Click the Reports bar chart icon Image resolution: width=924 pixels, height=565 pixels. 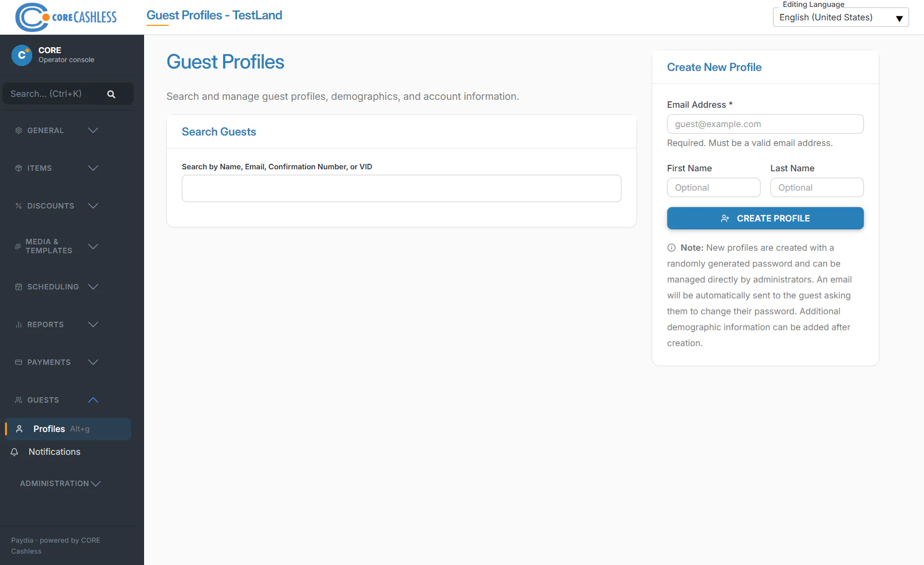point(18,325)
